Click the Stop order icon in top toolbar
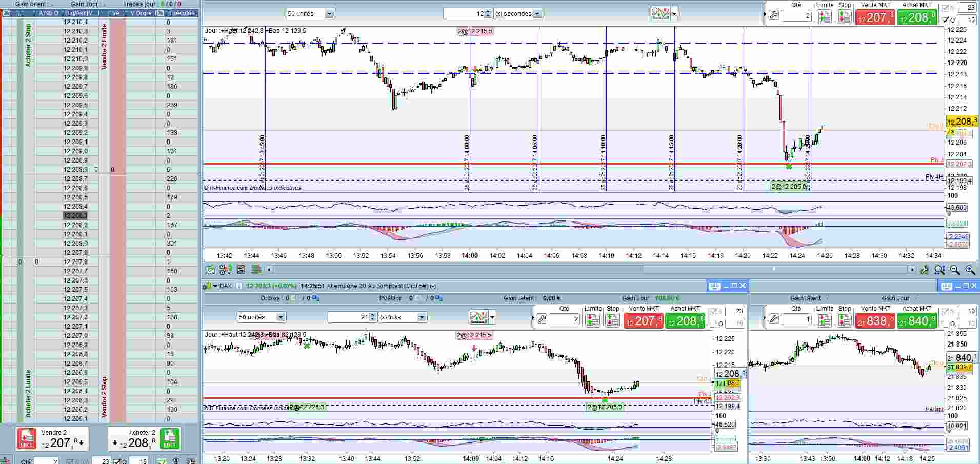980x464 pixels. pos(844,16)
